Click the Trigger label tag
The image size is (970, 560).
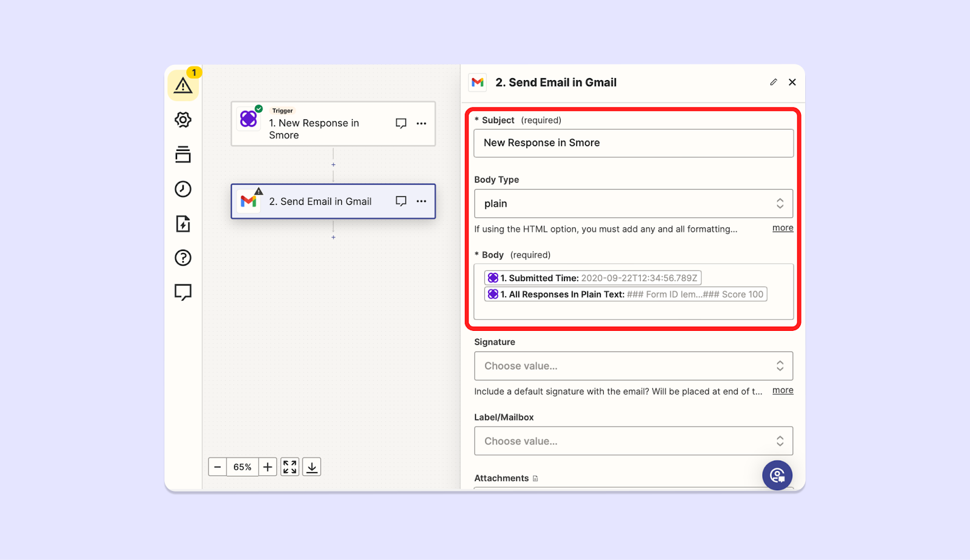(283, 111)
